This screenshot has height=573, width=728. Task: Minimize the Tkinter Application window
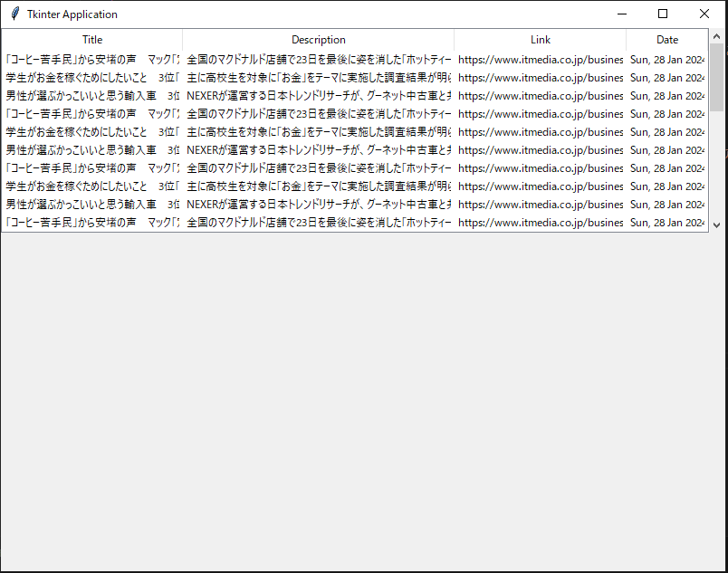(x=621, y=14)
